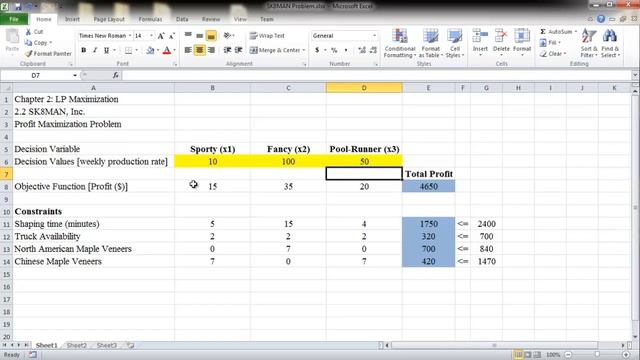Screen dimensions: 640x360
Task: Open Format as Table gallery
Action: (431, 43)
